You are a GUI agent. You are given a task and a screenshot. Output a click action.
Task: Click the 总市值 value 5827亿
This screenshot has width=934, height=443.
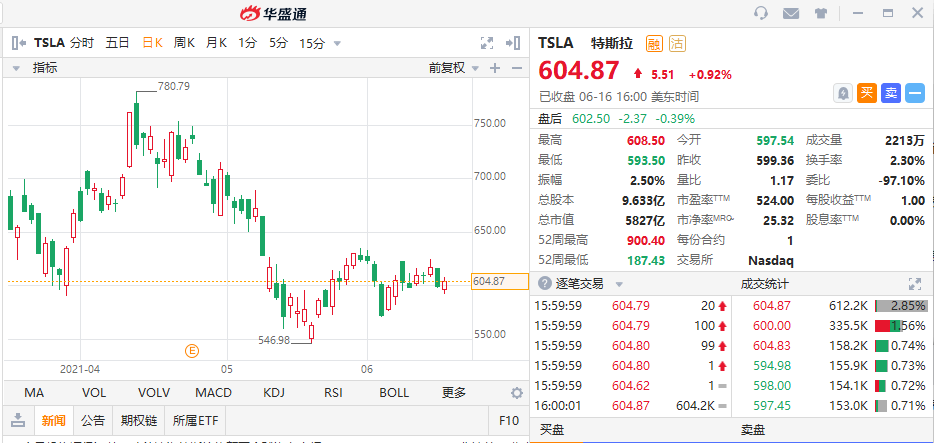tap(644, 220)
